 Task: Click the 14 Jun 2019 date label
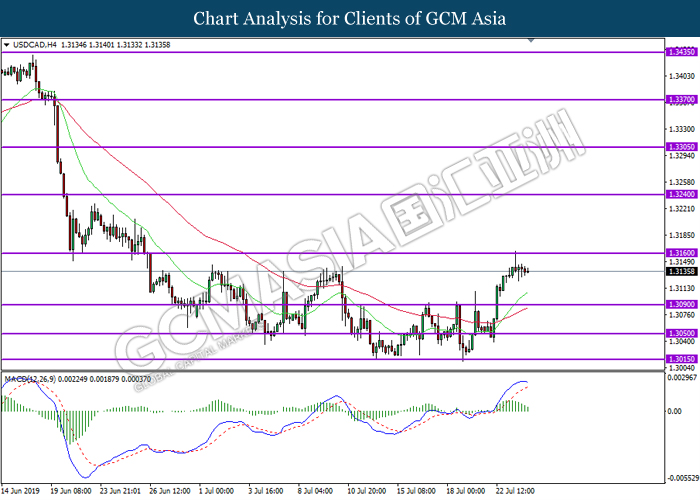coord(21,491)
